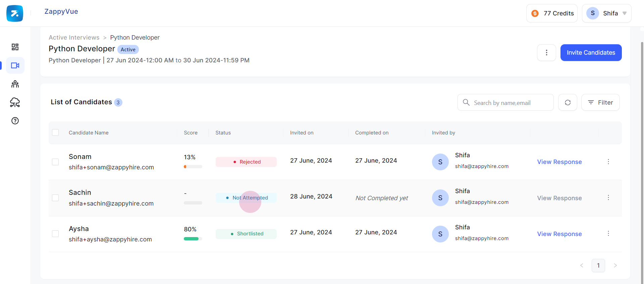644x284 pixels.
Task: Open View Response for Aysha
Action: point(559,234)
